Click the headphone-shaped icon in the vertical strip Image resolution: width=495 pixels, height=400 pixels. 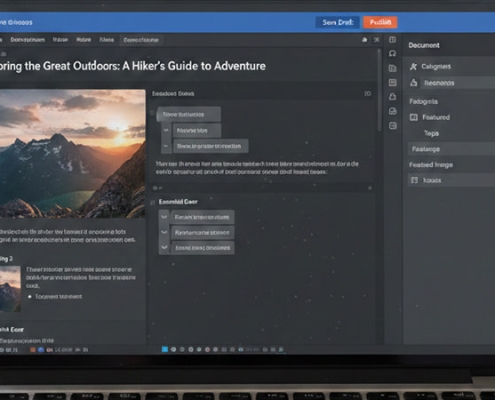[393, 54]
